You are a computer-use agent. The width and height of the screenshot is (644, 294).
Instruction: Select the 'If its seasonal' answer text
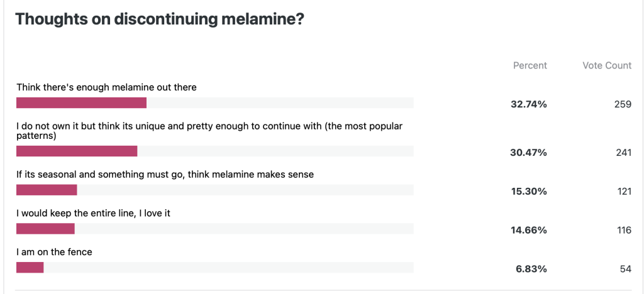165,174
